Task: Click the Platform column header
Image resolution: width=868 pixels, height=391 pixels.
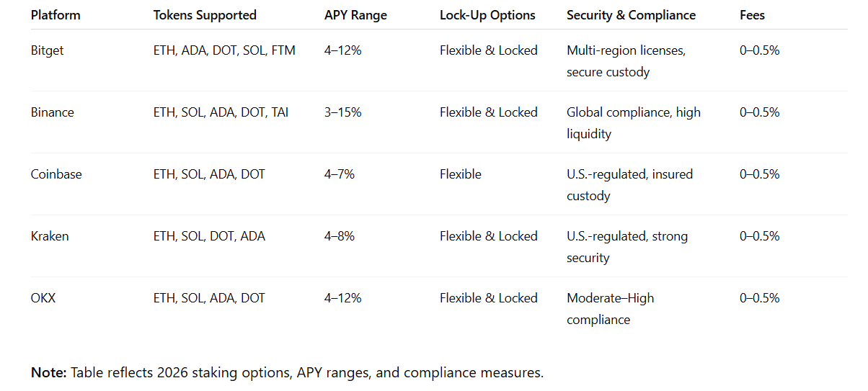Action: click(x=56, y=14)
